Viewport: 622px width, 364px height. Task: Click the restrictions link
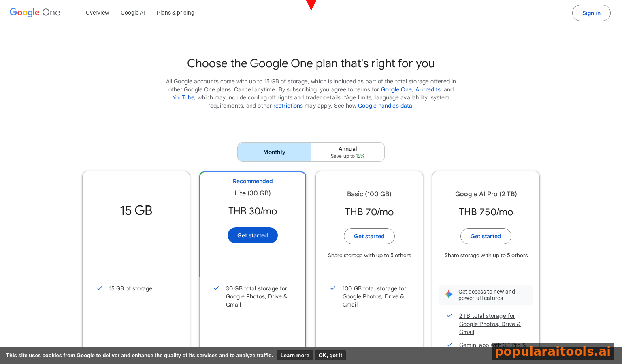(288, 106)
